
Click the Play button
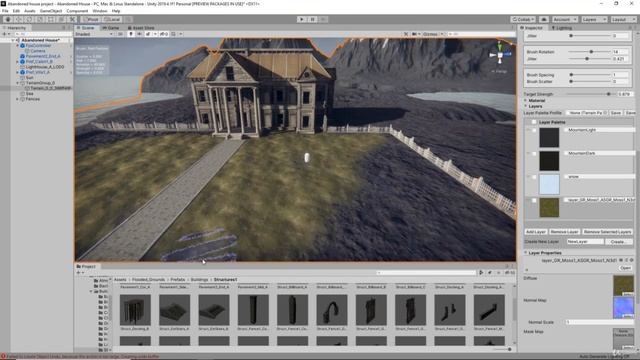(302, 19)
